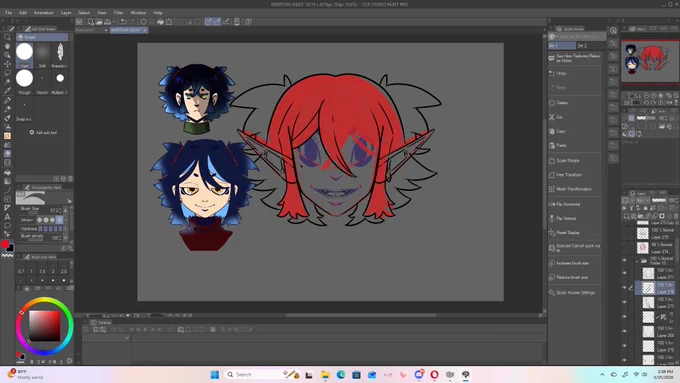Image resolution: width=680 pixels, height=383 pixels.
Task: Hide Layer 273 using eye icon
Action: 624,302
